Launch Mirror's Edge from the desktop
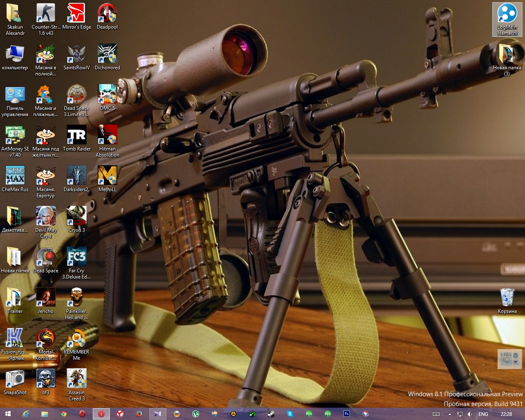This screenshot has width=525, height=420. [77, 16]
